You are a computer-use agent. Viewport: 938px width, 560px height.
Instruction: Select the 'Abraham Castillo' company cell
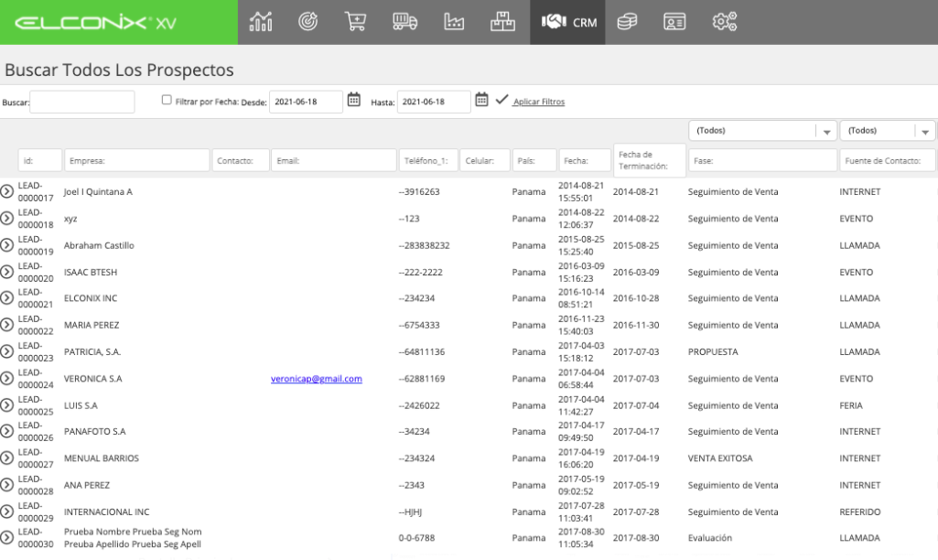(100, 245)
